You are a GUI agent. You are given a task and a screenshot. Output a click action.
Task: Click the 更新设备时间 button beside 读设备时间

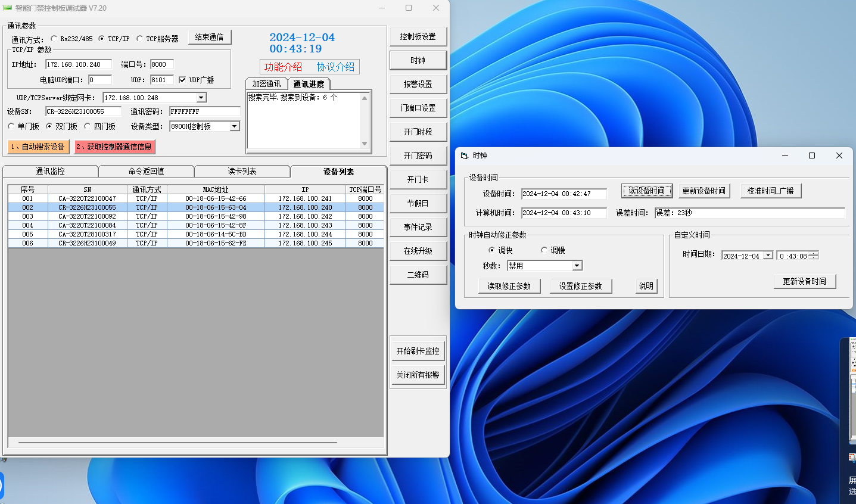704,191
